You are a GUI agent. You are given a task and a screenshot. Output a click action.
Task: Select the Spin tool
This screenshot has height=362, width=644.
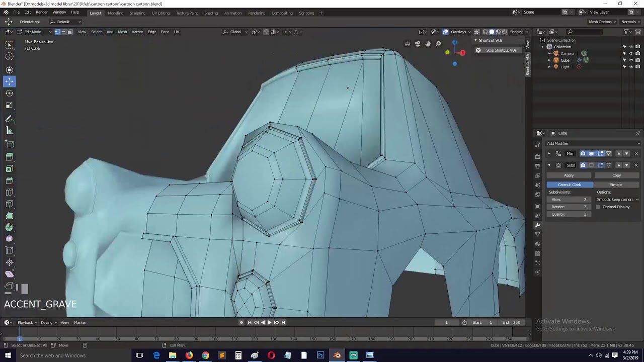[9, 227]
